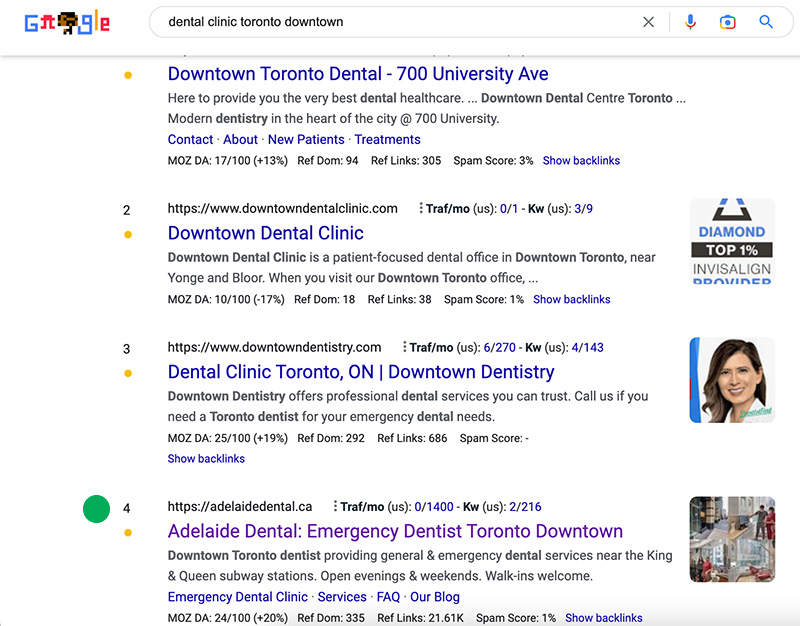Open the Adelaide Dental: Emergency Dentist Toronto Downtown result
This screenshot has width=800, height=626.
click(x=395, y=531)
